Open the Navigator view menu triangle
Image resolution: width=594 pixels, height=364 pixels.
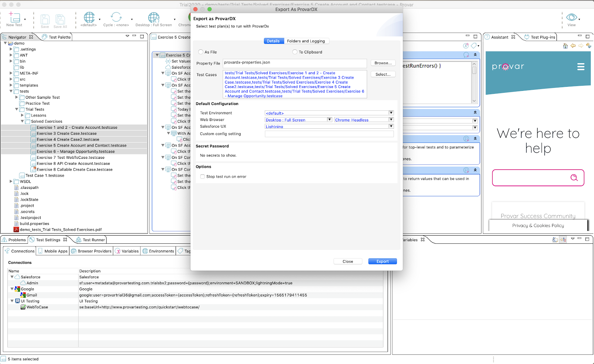coord(127,36)
